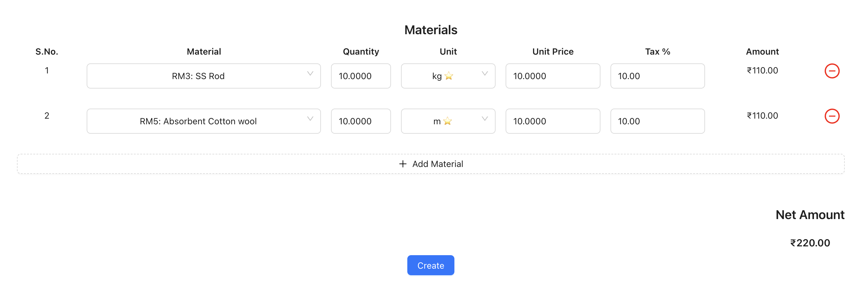This screenshot has height=290, width=868.
Task: Click the ₹220.00 Net Amount value
Action: coord(809,243)
